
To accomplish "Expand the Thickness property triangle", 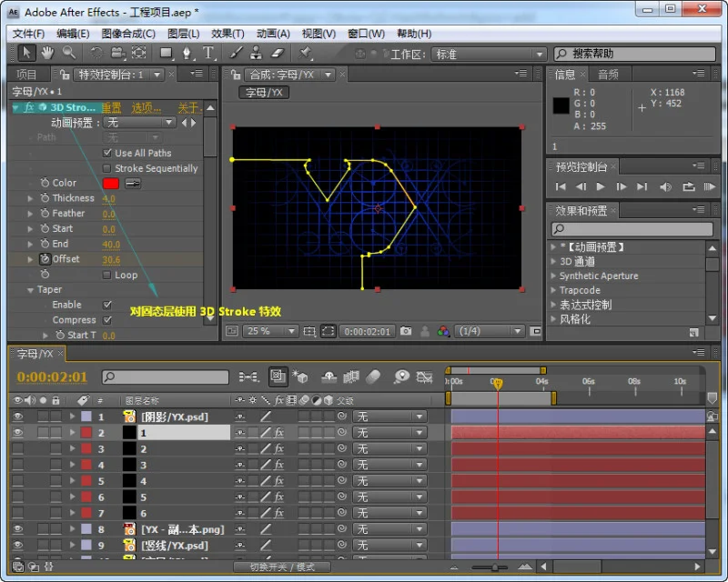I will point(31,198).
